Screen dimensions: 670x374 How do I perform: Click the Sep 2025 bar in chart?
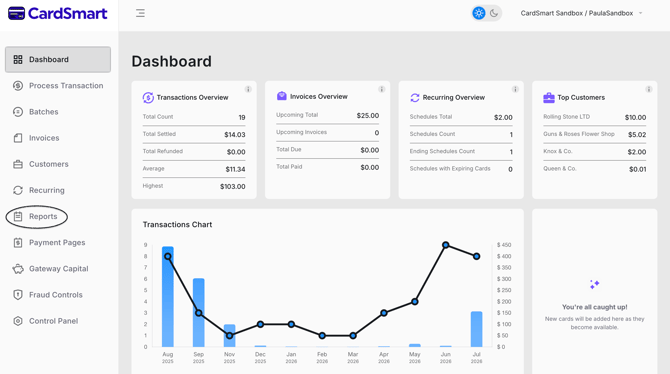pyautogui.click(x=199, y=313)
